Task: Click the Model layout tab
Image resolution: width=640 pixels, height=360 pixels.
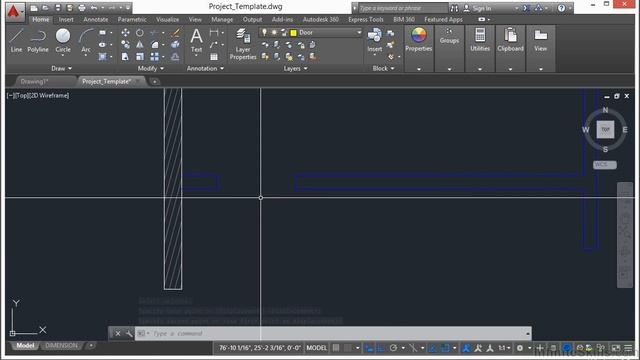Action: 25,345
